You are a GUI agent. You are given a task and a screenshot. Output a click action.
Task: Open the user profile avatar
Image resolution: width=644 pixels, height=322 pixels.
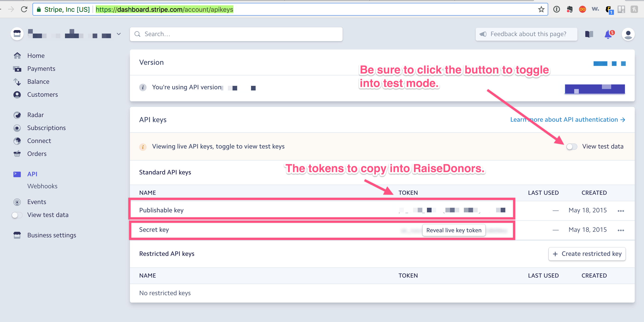(x=628, y=34)
